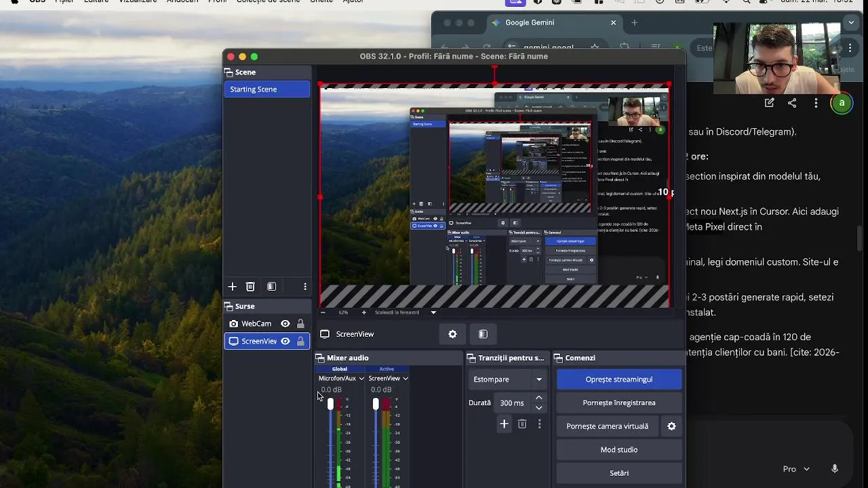Viewport: 868px width, 488px height.
Task: Click 'Oprește streamingul' button
Action: click(619, 380)
